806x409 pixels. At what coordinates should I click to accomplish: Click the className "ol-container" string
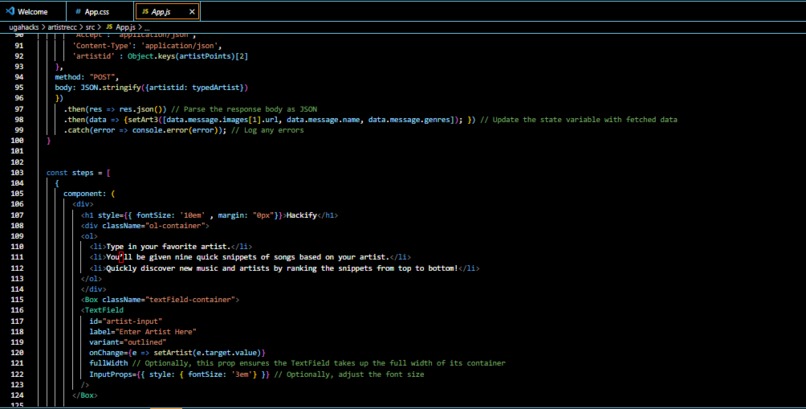(x=175, y=226)
